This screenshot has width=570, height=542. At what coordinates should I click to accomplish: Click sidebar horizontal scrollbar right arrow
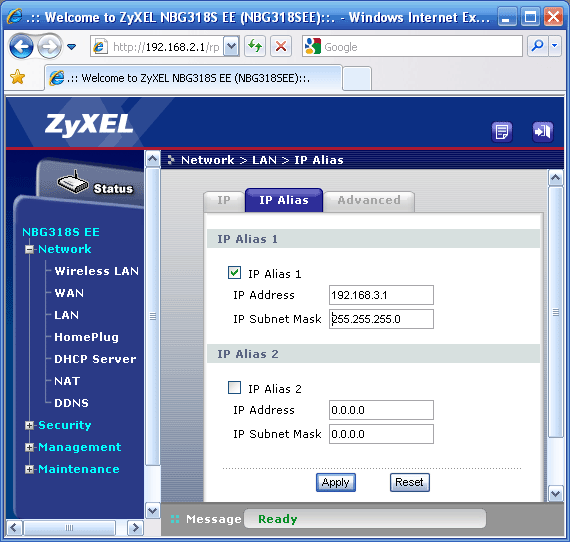pos(135,527)
